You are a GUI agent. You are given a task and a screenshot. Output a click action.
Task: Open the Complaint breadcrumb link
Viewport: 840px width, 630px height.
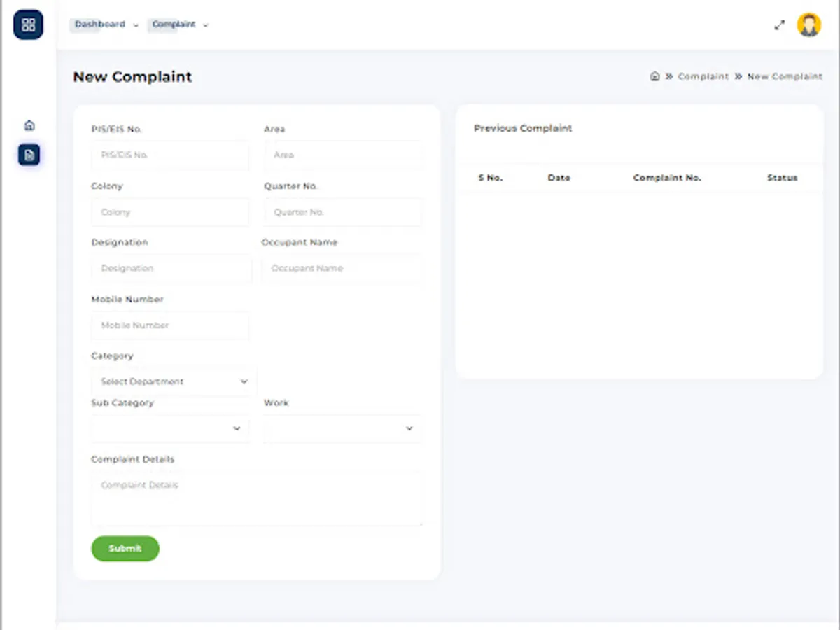pos(703,76)
